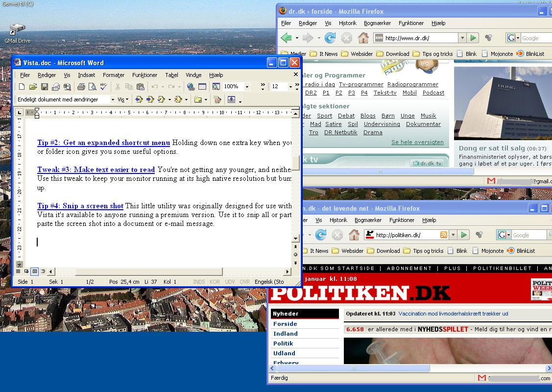Open Indsæt menu in Word
This screenshot has width=552, height=392.
[87, 75]
